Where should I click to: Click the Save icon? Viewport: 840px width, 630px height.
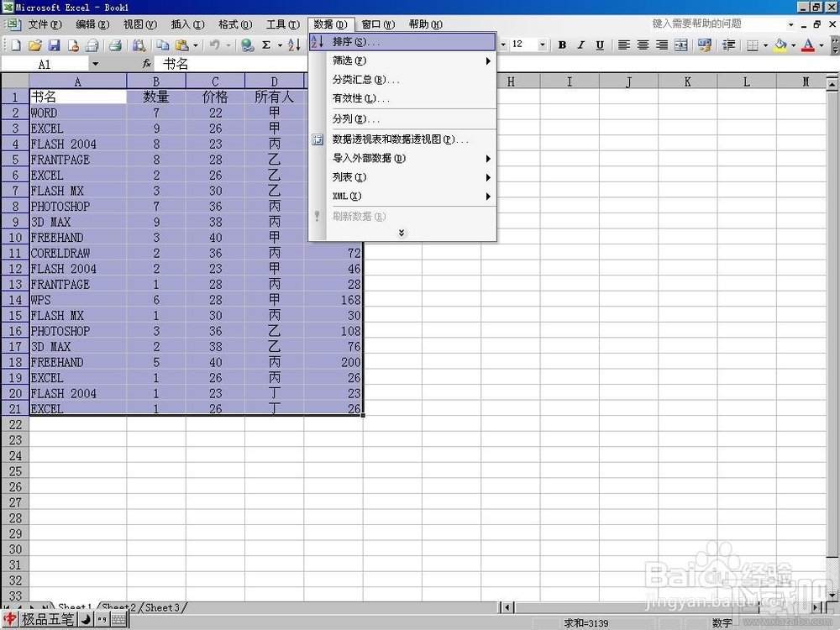tap(55, 45)
